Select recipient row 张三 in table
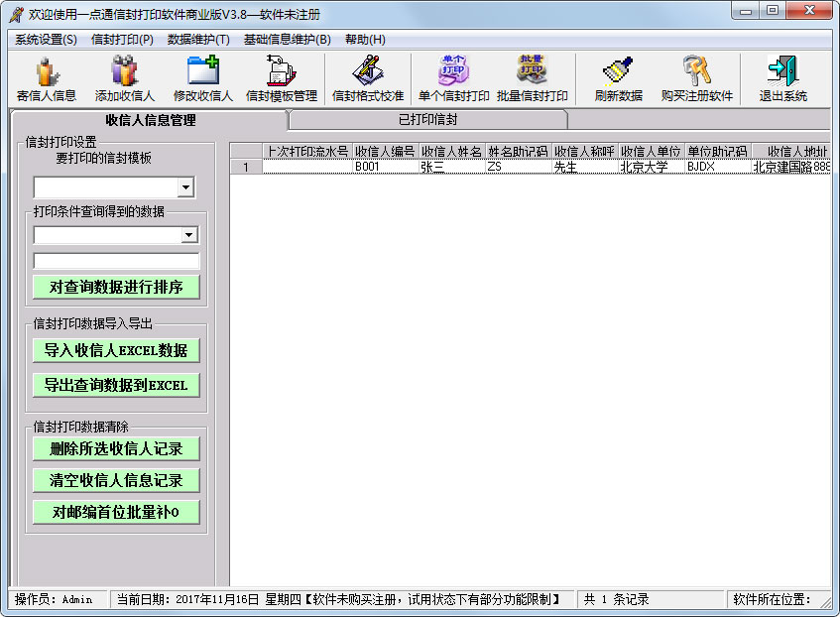 (x=451, y=167)
